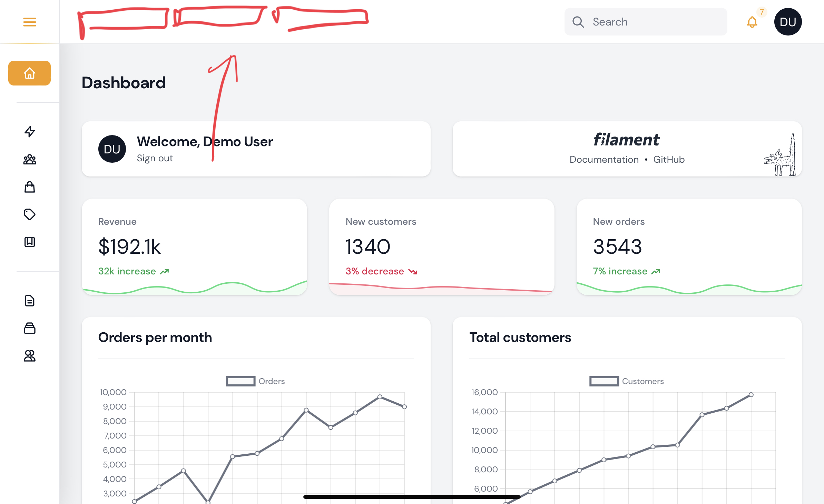Viewport: 824px width, 504px height.
Task: Open notifications bell with badge 7
Action: coord(752,22)
